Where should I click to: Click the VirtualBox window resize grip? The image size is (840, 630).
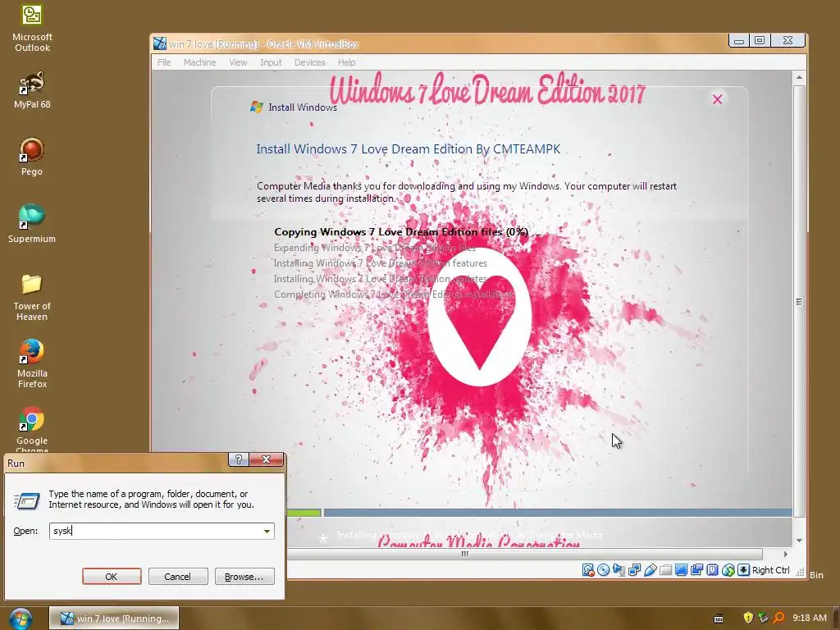(x=800, y=573)
